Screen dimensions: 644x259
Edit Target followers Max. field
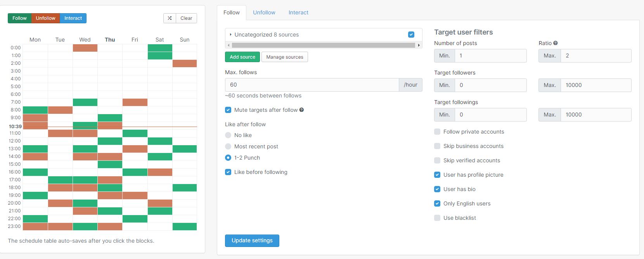[596, 85]
